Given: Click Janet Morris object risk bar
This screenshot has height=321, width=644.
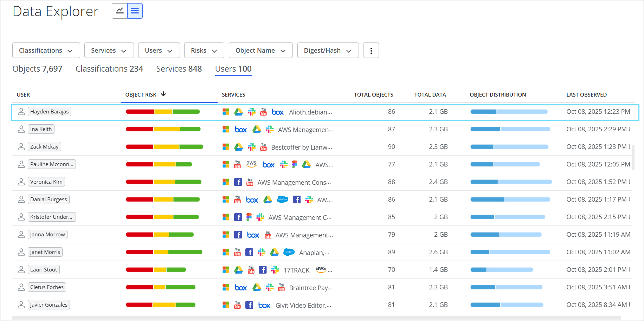Looking at the screenshot, I should [164, 252].
